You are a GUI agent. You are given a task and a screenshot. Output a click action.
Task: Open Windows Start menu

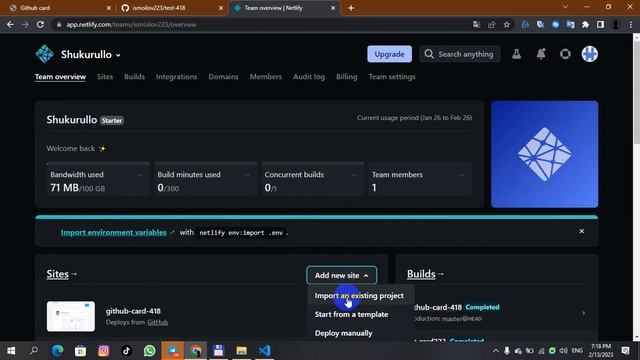coord(11,351)
